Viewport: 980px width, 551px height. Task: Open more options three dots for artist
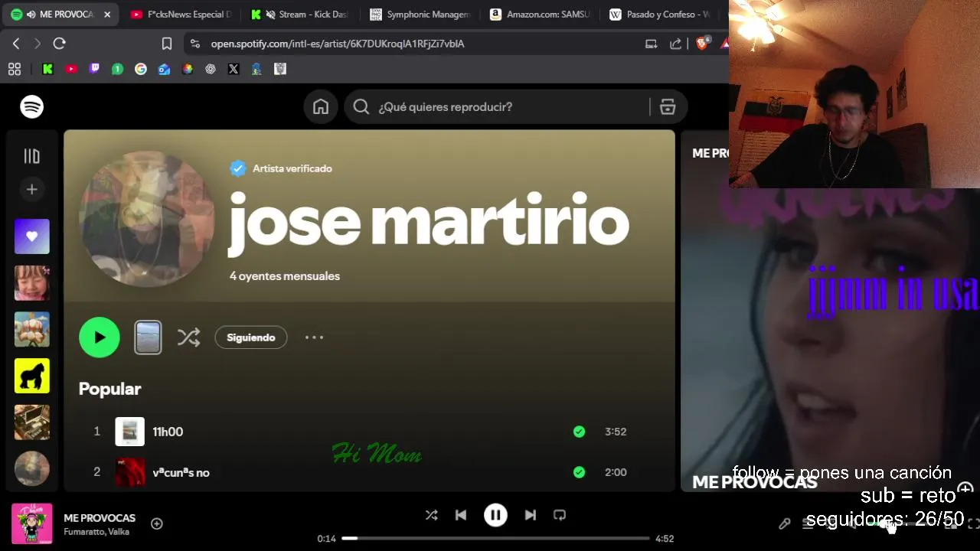[x=314, y=337]
